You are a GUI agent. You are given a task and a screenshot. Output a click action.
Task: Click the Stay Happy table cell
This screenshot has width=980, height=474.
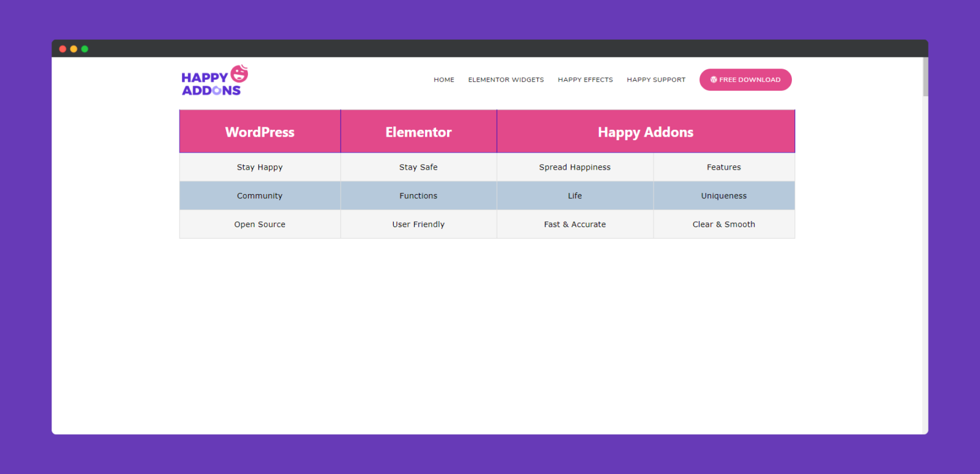point(260,167)
